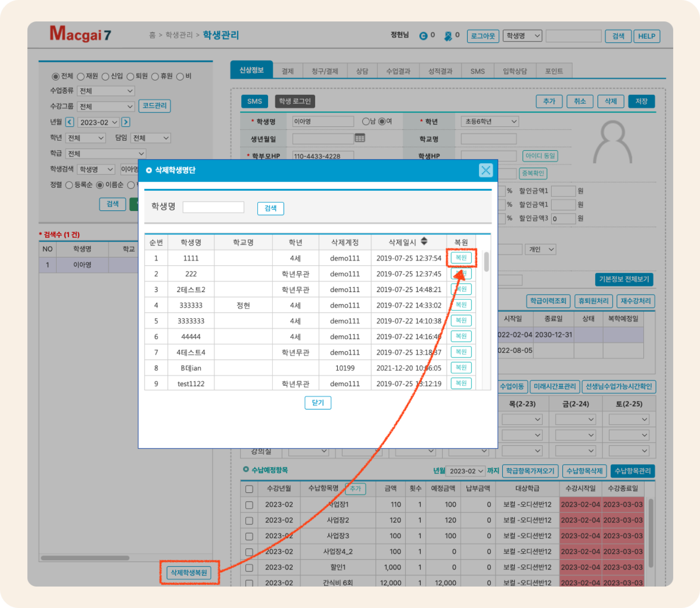The image size is (700, 608).
Task: Open the 학급 class dropdown
Action: (106, 154)
